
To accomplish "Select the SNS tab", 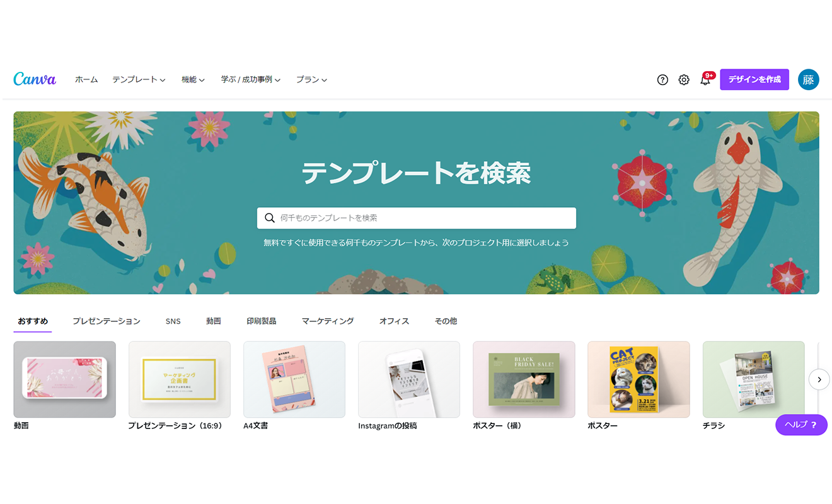I will tap(173, 321).
